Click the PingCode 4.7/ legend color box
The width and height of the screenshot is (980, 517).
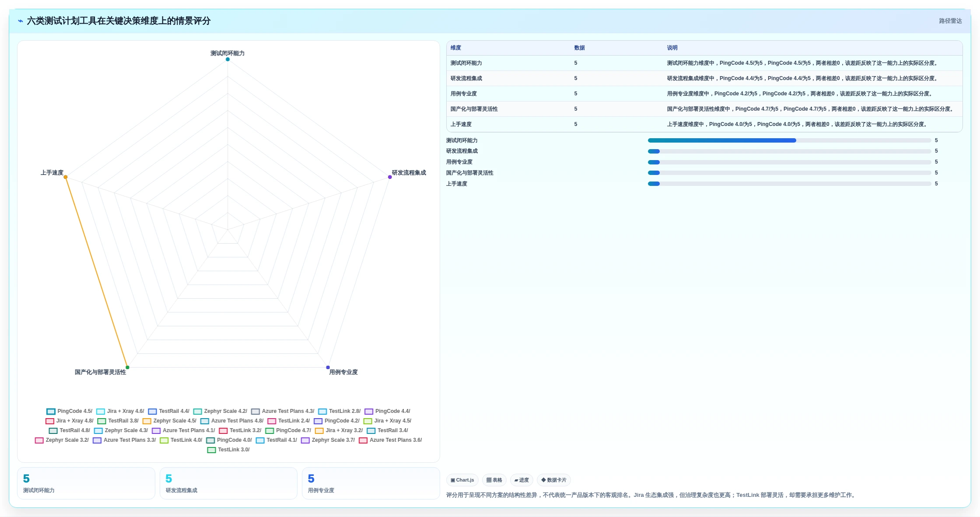click(269, 431)
